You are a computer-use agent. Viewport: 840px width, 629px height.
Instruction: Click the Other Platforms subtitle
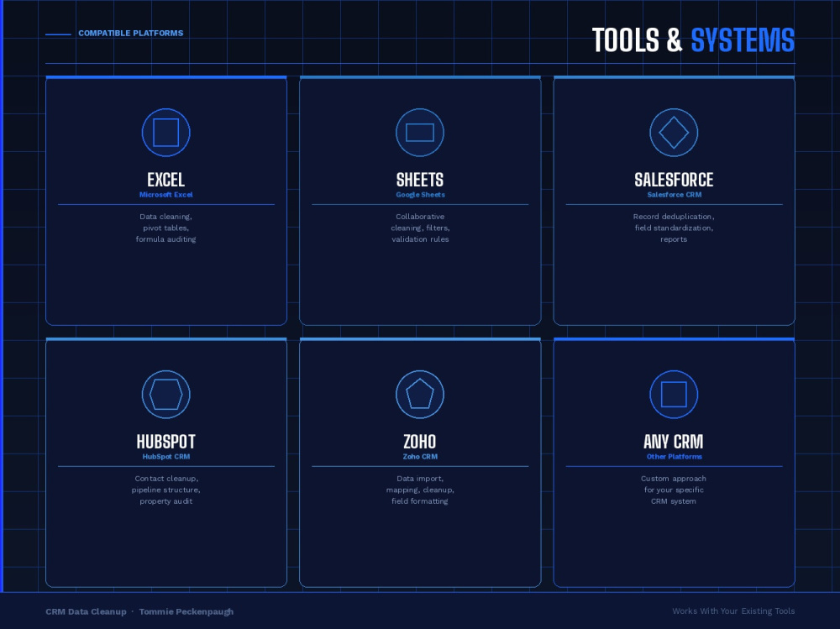click(x=675, y=457)
